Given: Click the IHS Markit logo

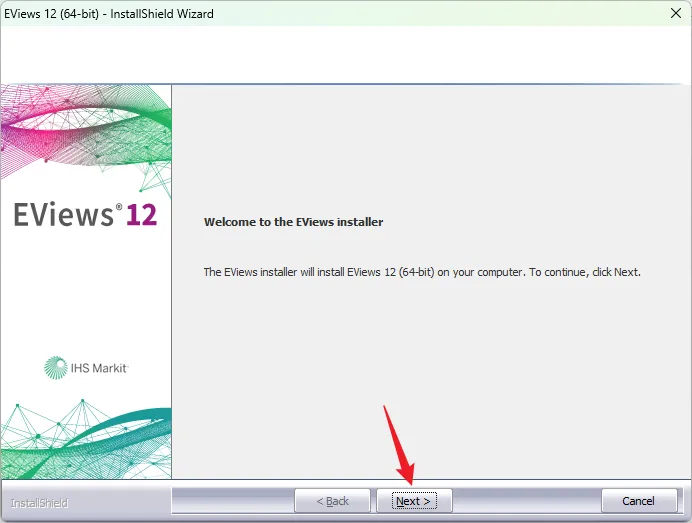Looking at the screenshot, I should tap(86, 368).
